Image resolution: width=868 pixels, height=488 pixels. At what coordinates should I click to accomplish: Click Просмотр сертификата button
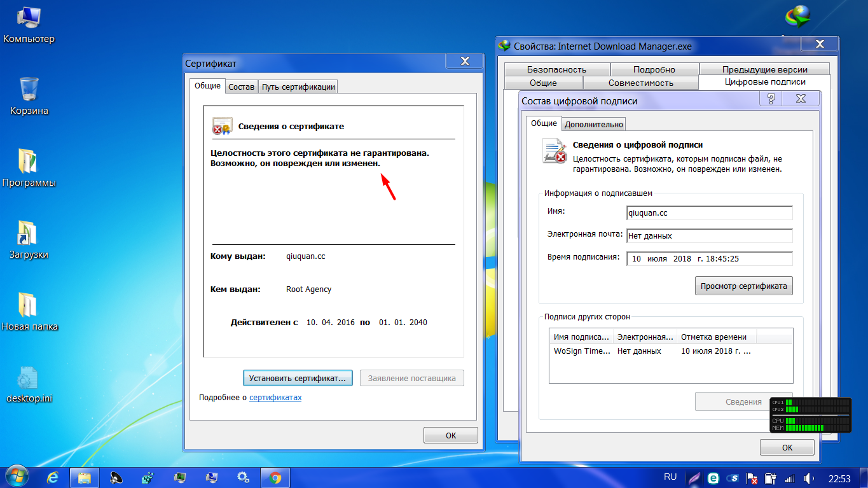click(743, 286)
